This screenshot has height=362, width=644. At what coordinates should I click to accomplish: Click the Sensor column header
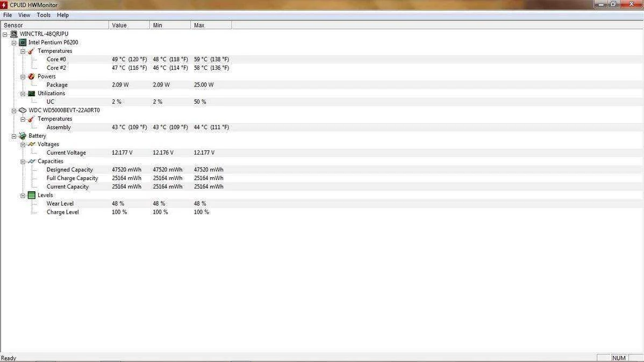click(x=55, y=25)
